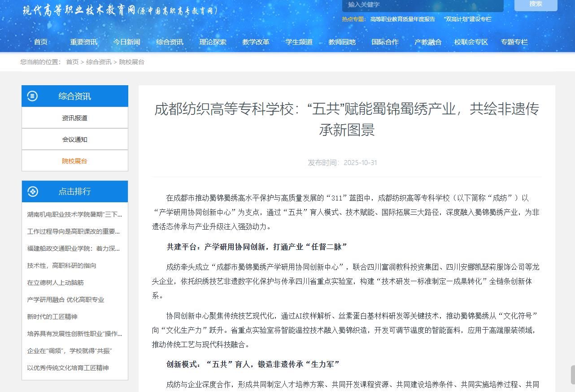
Task: Open ranked article 技术性，高职科研的指向
Action: 61,266
